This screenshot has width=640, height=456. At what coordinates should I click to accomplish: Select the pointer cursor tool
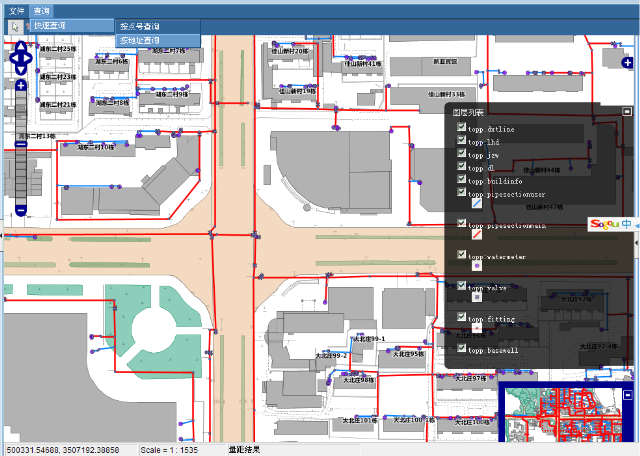tap(16, 27)
